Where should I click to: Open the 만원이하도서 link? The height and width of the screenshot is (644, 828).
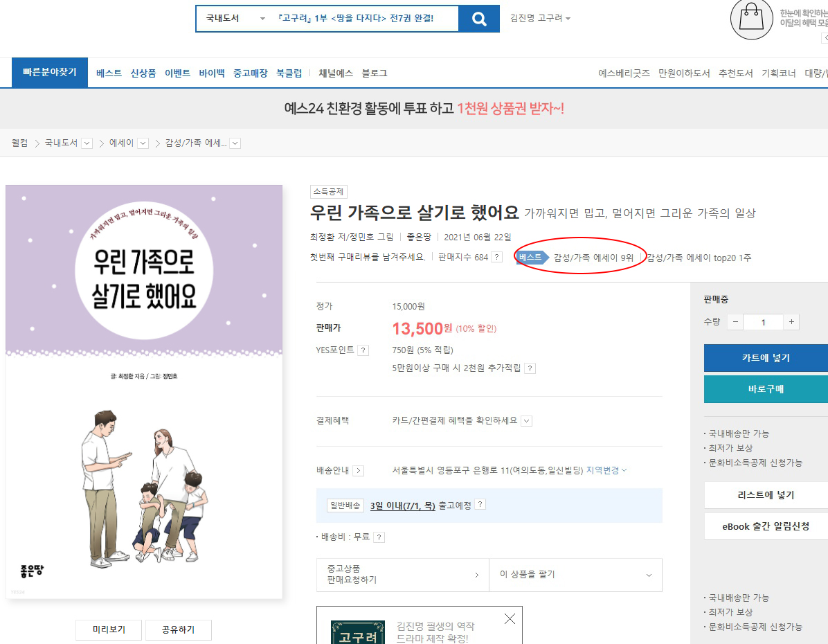684,73
